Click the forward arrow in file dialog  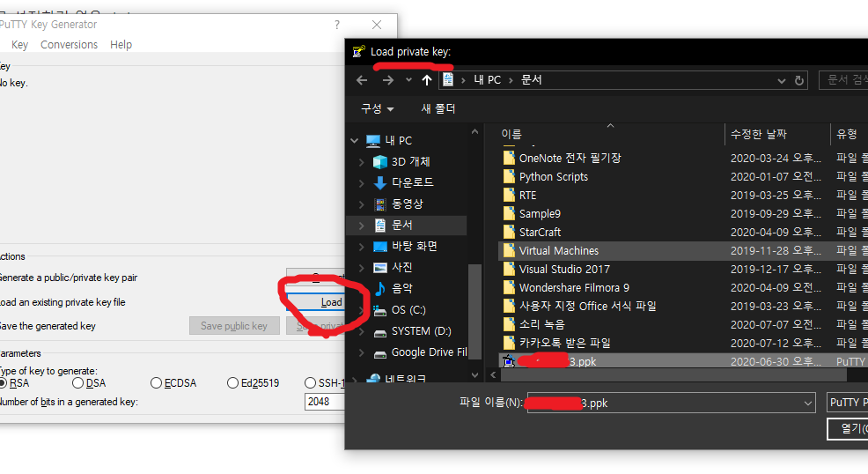pos(388,80)
